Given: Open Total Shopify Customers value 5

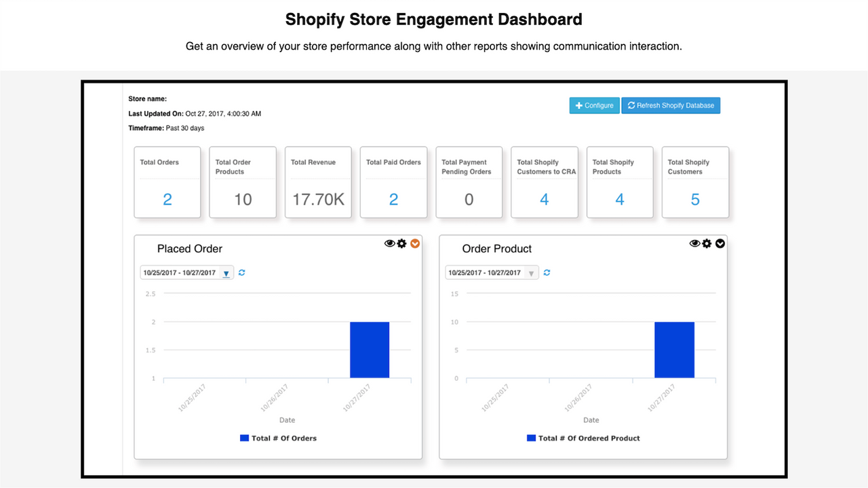Looking at the screenshot, I should tap(695, 199).
